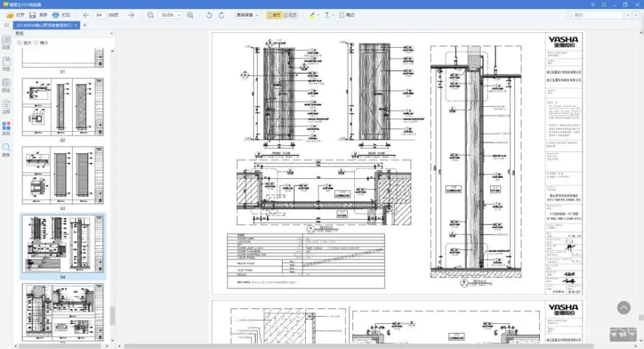Open the 目录 outline panel in sidebar
Image resolution: width=644 pixels, height=349 pixels.
pyautogui.click(x=6, y=42)
